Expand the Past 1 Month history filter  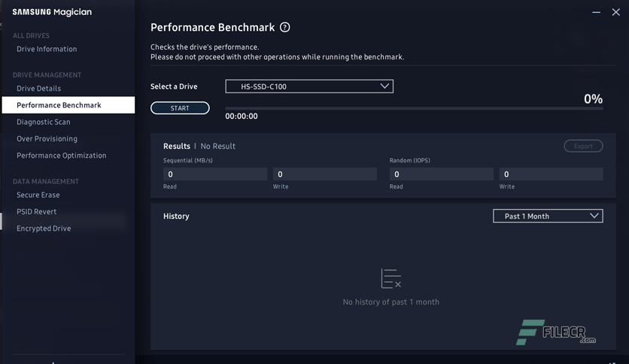point(548,216)
